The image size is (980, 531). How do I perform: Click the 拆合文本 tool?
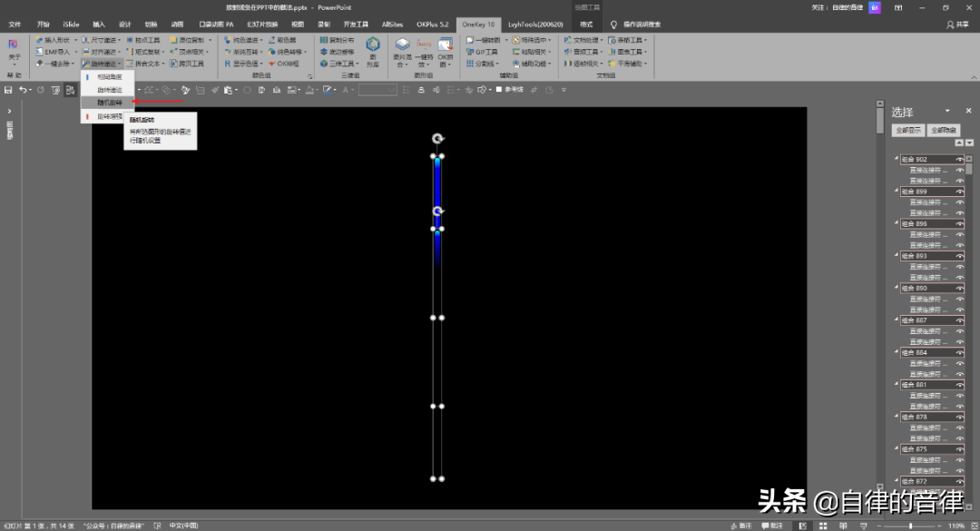pos(143,64)
